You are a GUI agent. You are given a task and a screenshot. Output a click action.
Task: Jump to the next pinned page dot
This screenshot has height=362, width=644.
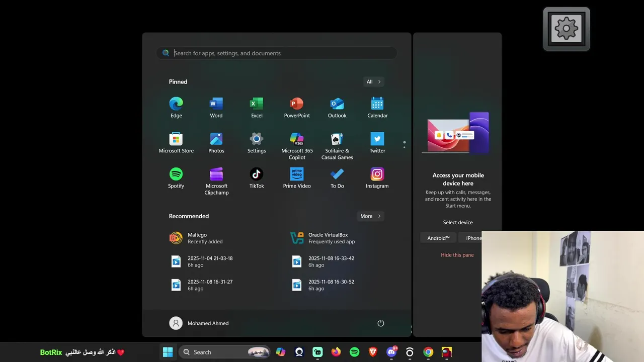(405, 147)
